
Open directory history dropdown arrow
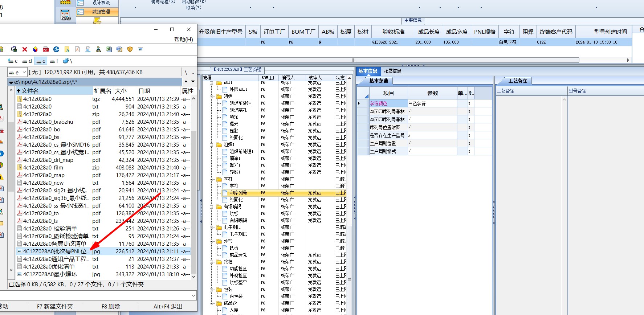193,82
